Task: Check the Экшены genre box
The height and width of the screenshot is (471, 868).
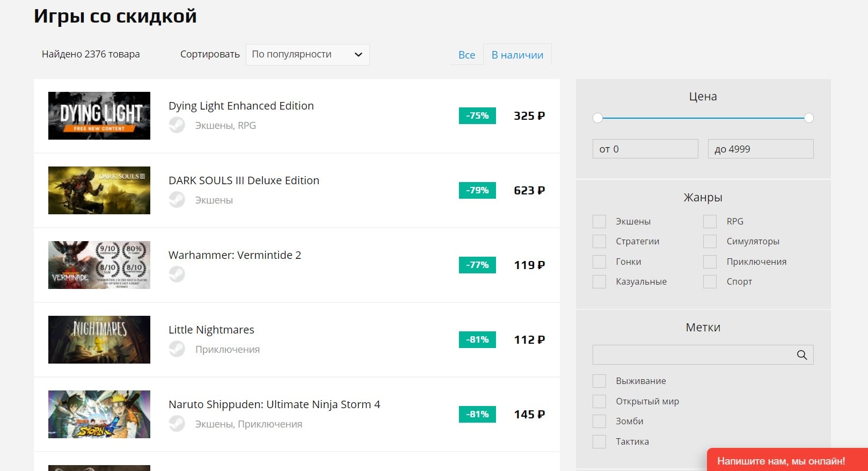Action: tap(599, 221)
